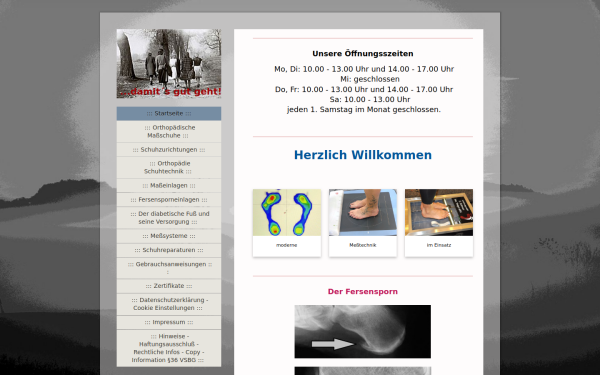
Task: Select Schuhzurichtungen in sidebar
Action: (169, 150)
